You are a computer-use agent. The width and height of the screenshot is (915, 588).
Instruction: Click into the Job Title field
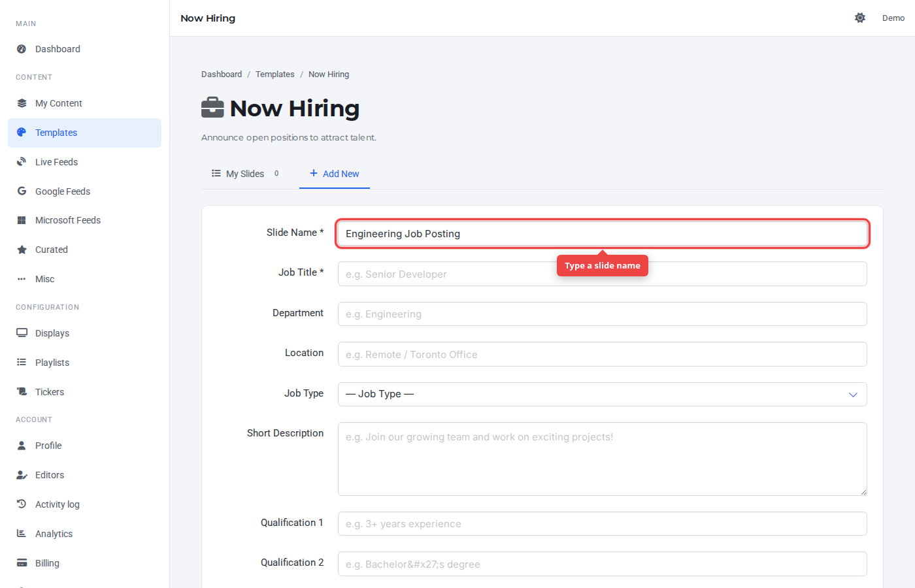click(602, 274)
